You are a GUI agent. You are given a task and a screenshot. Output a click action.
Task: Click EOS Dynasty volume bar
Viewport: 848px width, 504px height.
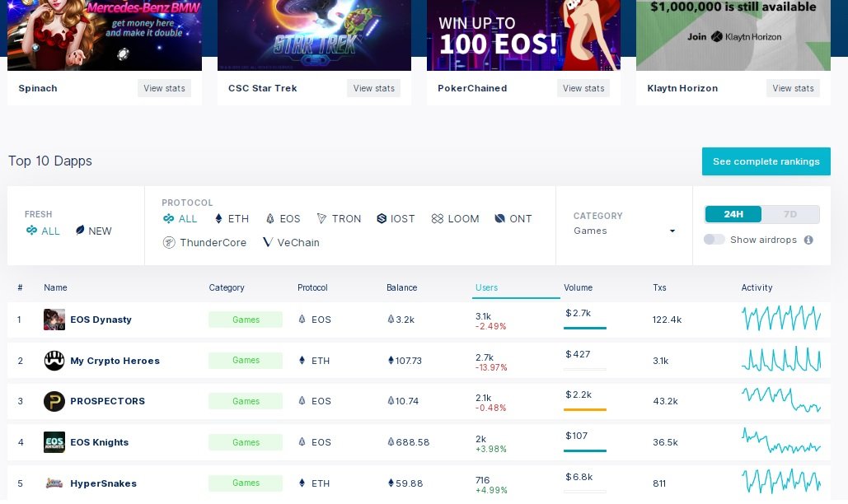pos(584,328)
